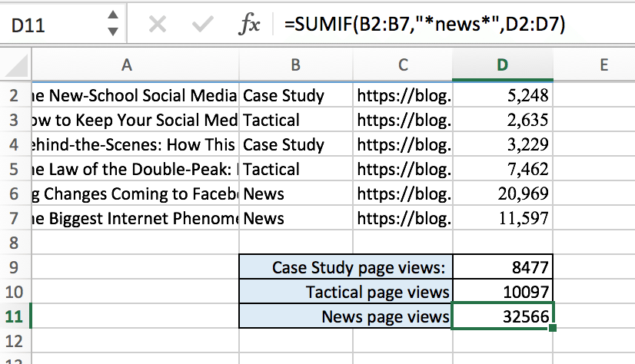Select row 4 header
The height and width of the screenshot is (364, 635).
click(x=15, y=144)
